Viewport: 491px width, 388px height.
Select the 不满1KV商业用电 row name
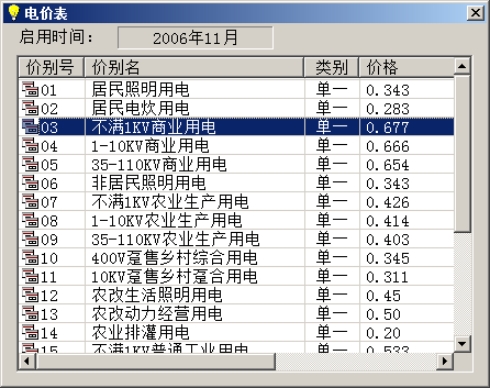point(153,127)
